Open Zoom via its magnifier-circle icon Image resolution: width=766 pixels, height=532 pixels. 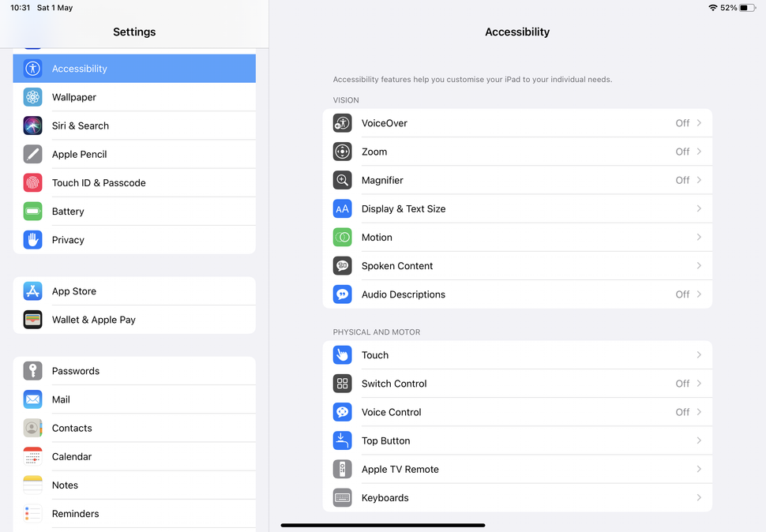pos(342,152)
